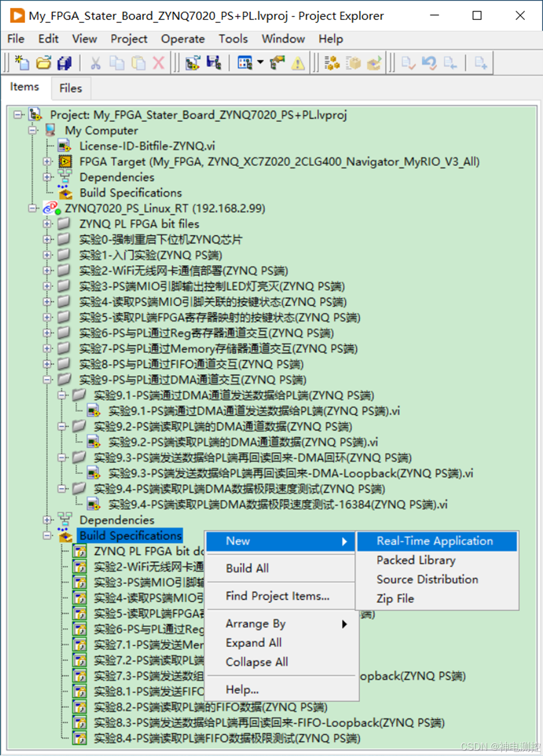
Task: Select Build Specifications under My Computer
Action: click(131, 192)
